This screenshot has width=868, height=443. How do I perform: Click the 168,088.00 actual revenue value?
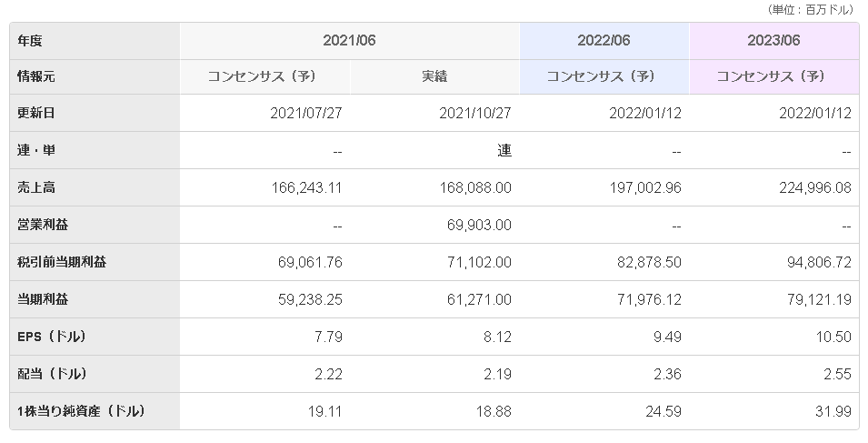click(x=473, y=187)
